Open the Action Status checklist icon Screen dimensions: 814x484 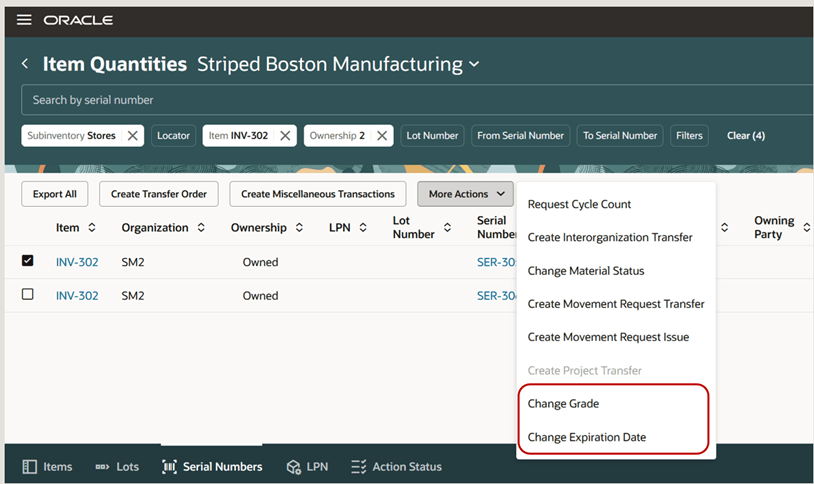(358, 467)
